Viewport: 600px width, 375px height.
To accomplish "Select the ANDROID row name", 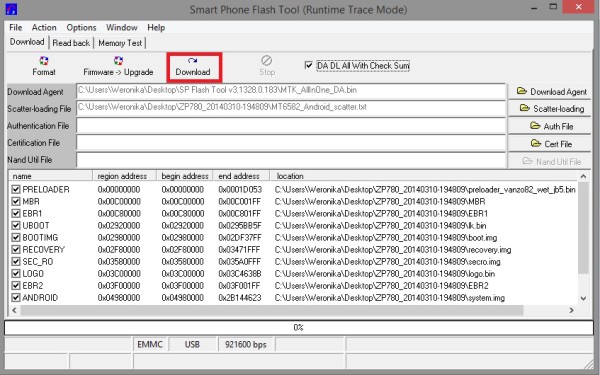I will point(40,298).
